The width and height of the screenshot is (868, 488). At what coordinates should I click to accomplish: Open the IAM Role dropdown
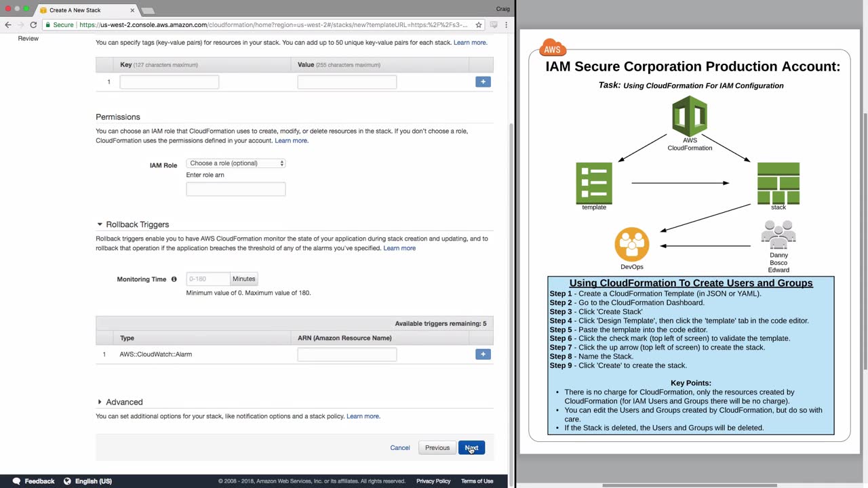(x=236, y=163)
